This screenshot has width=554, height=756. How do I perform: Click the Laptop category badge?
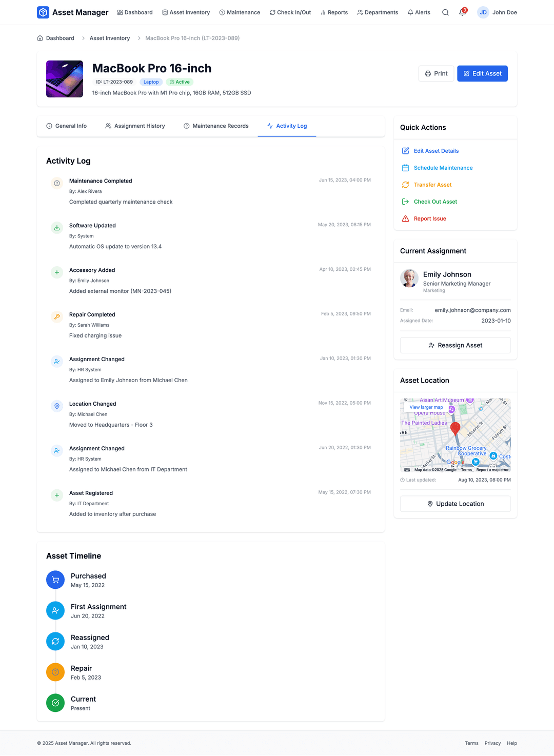coord(151,82)
